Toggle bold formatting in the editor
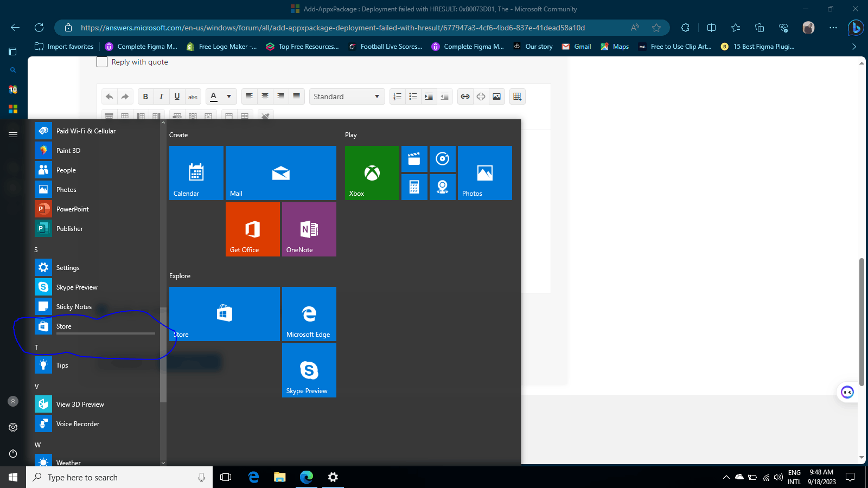The height and width of the screenshot is (488, 868). (x=145, y=97)
